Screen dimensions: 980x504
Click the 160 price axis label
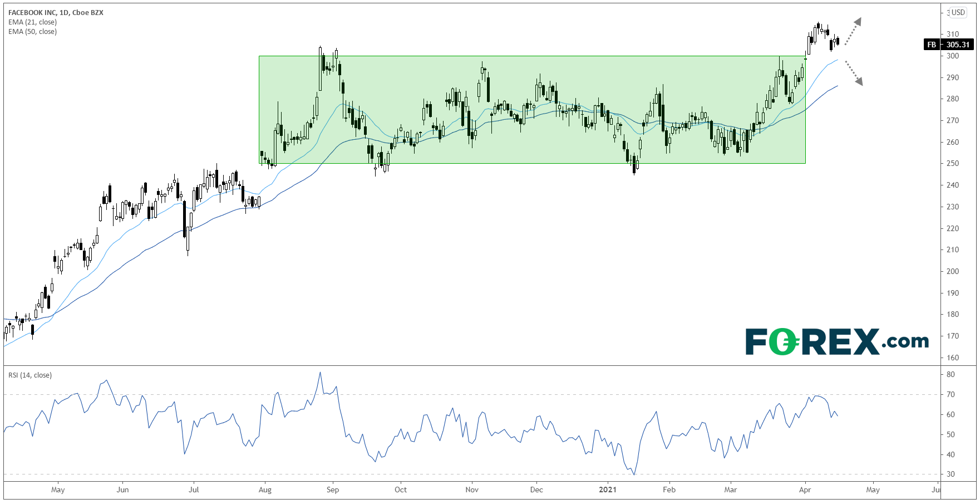[x=953, y=358]
